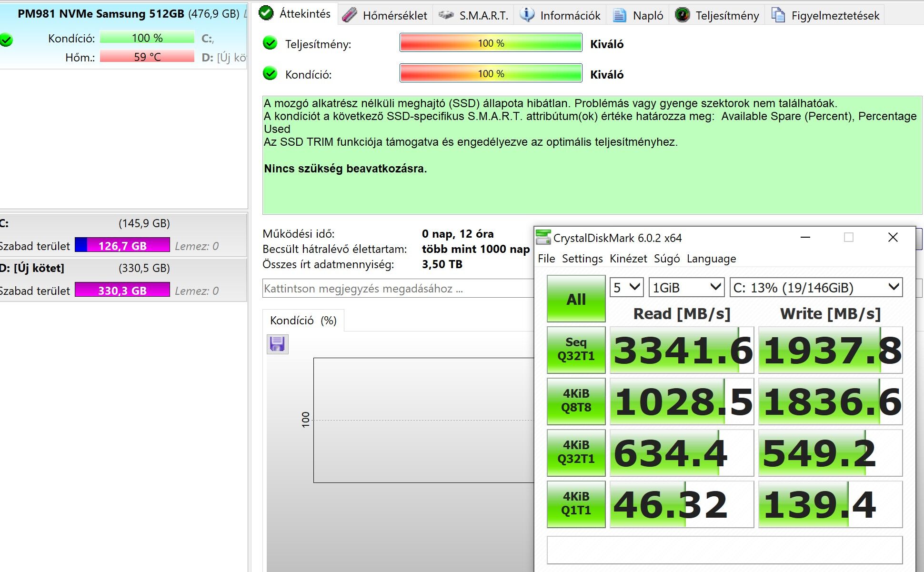Open the Napló tab

(638, 15)
